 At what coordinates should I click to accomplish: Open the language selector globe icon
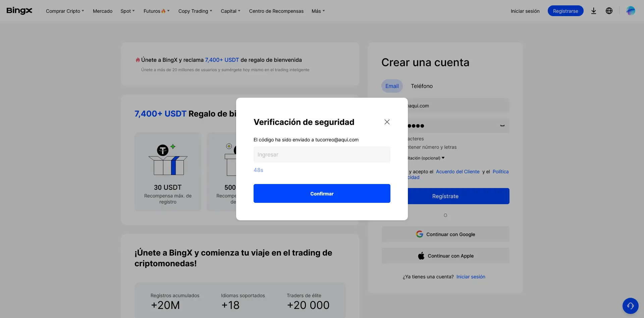click(x=609, y=11)
